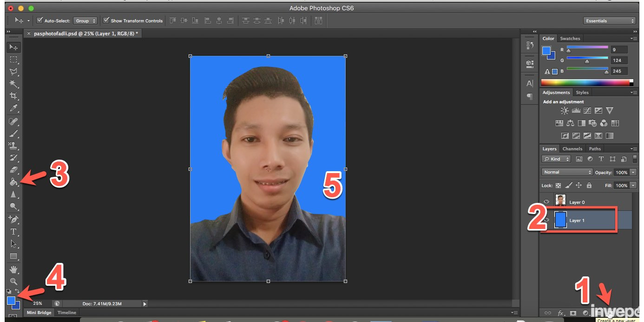Select the Lasso tool
The height and width of the screenshot is (322, 644).
(13, 72)
